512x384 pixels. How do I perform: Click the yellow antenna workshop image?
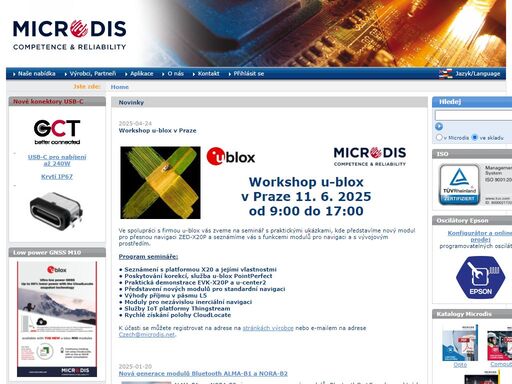[x=160, y=183]
